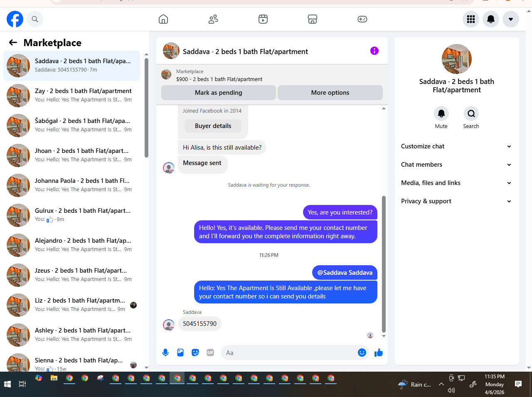This screenshot has width=532, height=397.
Task: Open the GIF picker icon
Action: coord(210,353)
